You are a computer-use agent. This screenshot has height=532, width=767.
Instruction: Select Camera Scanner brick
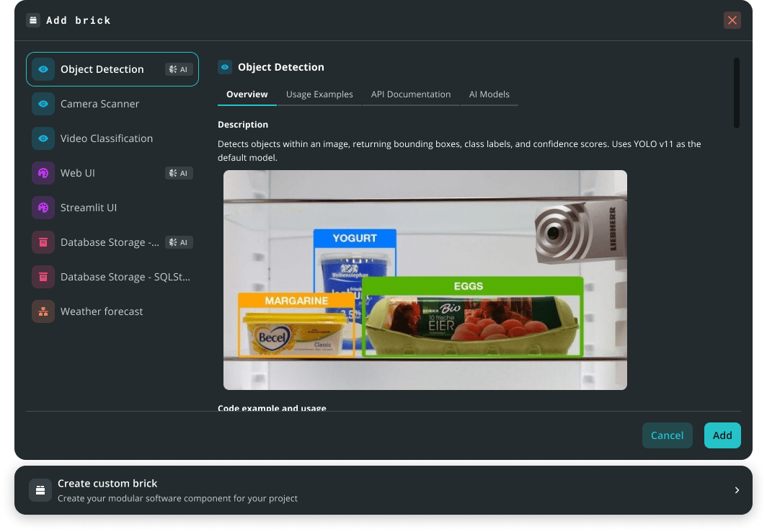112,104
